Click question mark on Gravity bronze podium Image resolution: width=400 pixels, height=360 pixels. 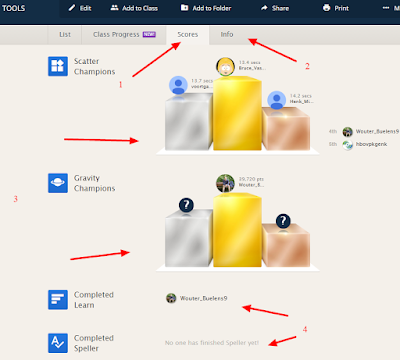[x=283, y=221]
